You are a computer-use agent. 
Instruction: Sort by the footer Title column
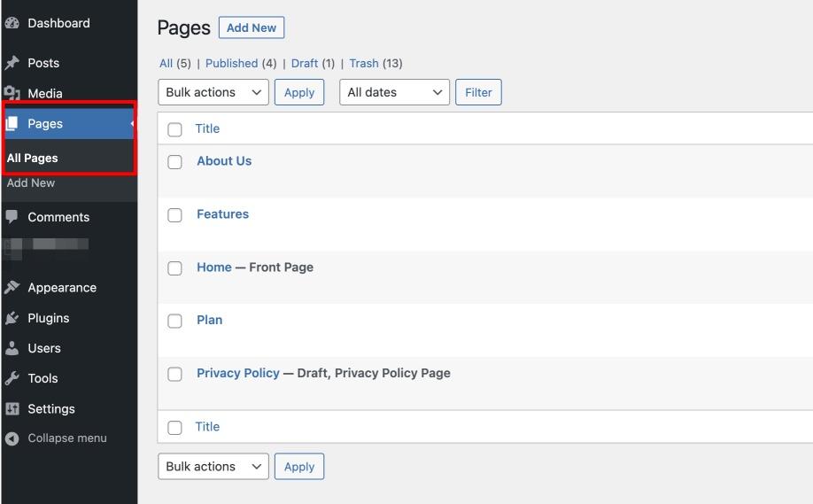[207, 427]
